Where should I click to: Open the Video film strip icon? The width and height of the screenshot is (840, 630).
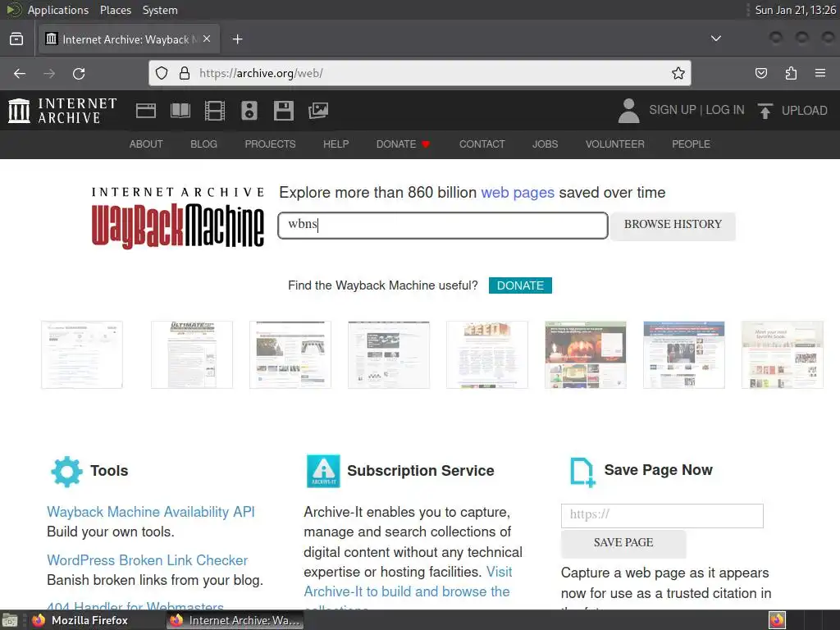coord(215,111)
